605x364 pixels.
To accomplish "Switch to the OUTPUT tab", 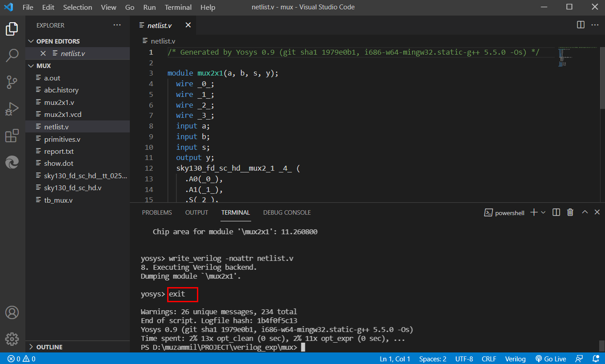I will [196, 212].
